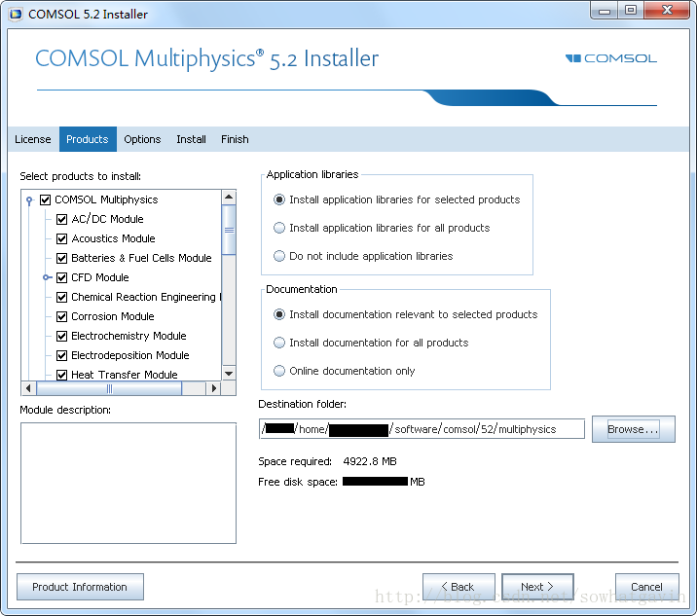Viewport: 697px width, 616px height.
Task: Uncheck Chemical Reaction Engineering Module checkbox
Action: click(x=61, y=297)
